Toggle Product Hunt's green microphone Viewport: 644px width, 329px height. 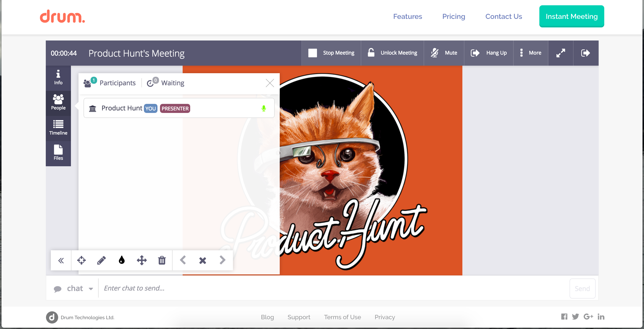(x=264, y=108)
